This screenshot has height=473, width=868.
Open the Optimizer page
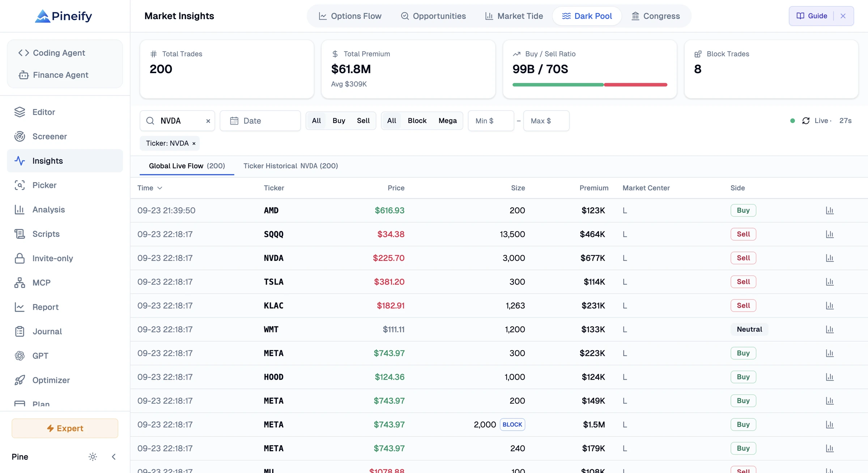tap(65, 380)
